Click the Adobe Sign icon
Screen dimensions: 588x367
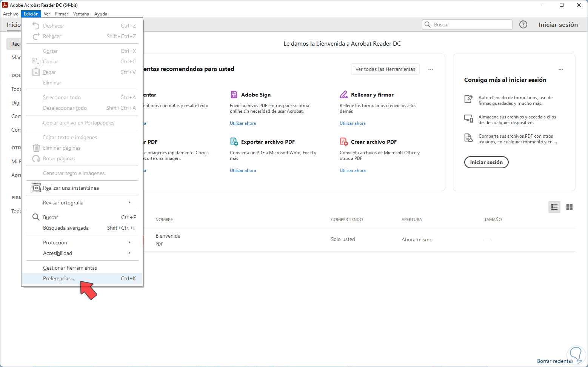pyautogui.click(x=234, y=95)
